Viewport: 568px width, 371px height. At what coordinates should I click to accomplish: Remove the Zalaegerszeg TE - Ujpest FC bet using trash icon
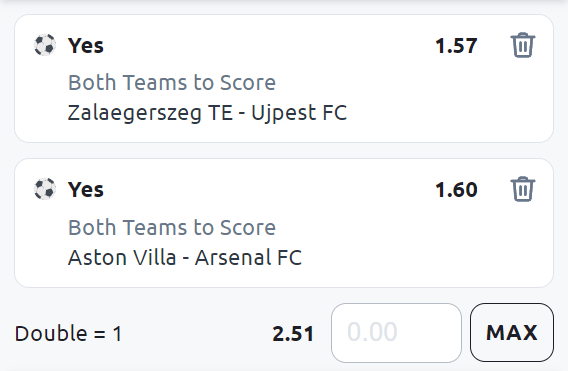click(x=523, y=45)
